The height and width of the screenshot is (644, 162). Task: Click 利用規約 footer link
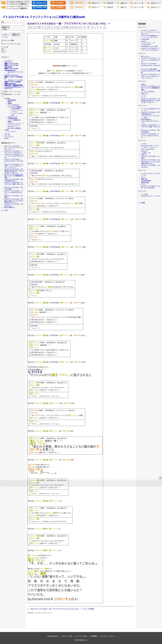click(x=94, y=636)
